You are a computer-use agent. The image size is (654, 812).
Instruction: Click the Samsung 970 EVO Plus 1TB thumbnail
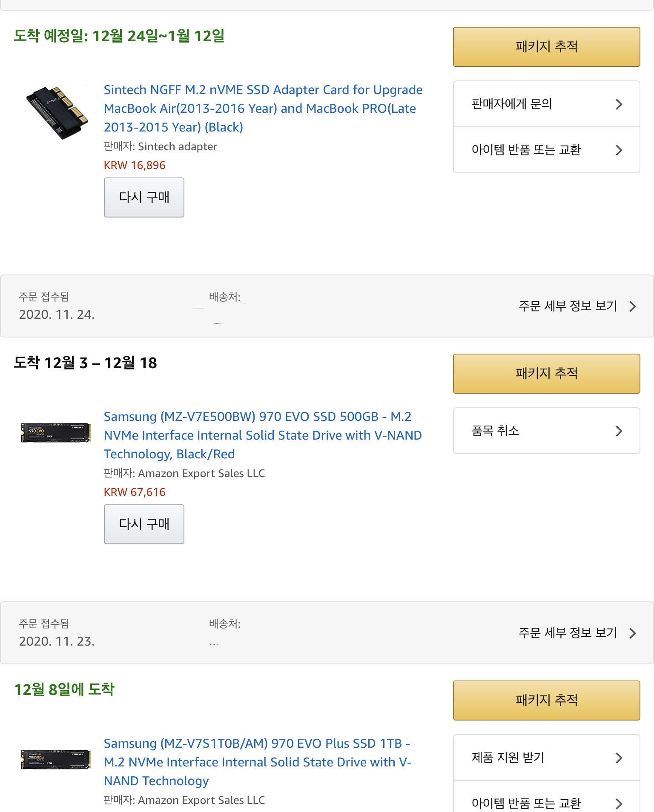(x=56, y=759)
